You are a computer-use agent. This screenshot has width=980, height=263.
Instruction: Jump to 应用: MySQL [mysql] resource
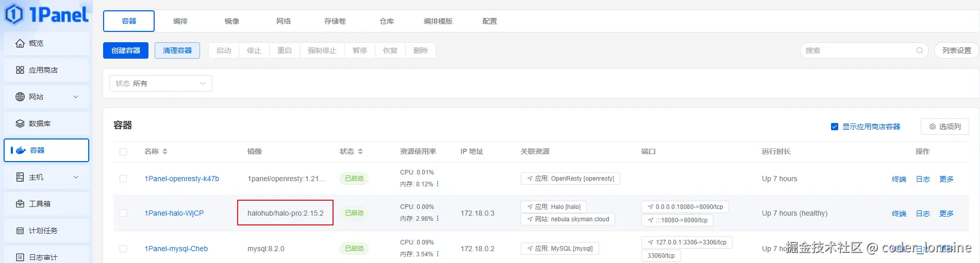(x=559, y=249)
